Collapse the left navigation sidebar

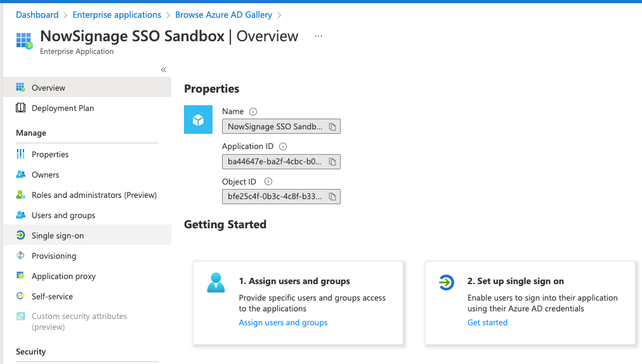[164, 70]
